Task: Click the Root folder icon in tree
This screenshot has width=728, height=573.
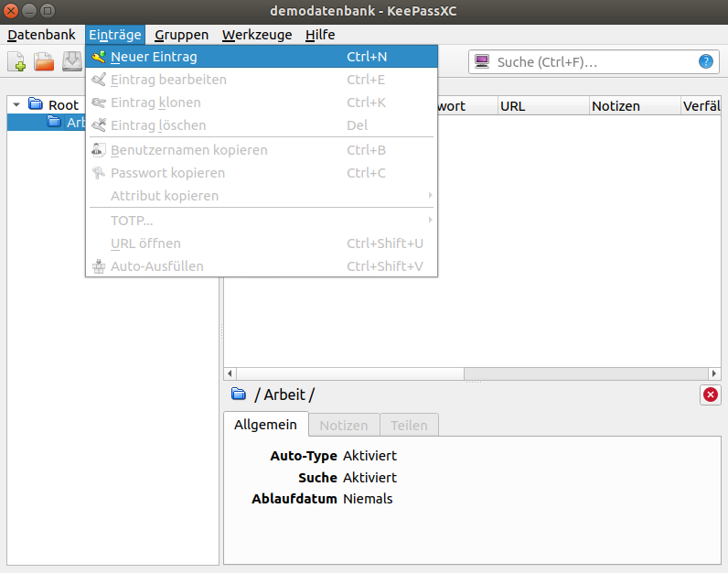Action: click(36, 104)
